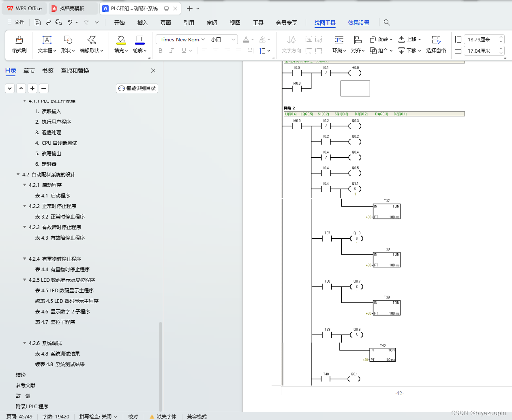The height and width of the screenshot is (420, 512).
Task: Click the minus demote-level button in outline
Action: (44, 88)
